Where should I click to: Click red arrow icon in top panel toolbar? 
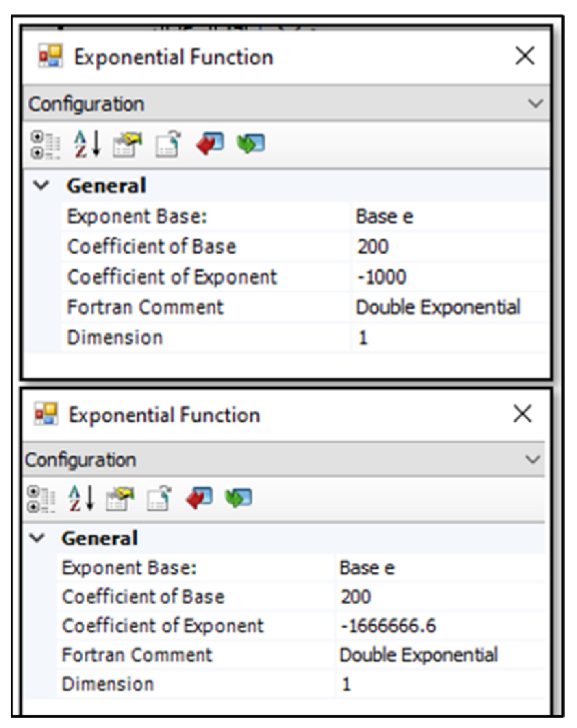pyautogui.click(x=210, y=143)
